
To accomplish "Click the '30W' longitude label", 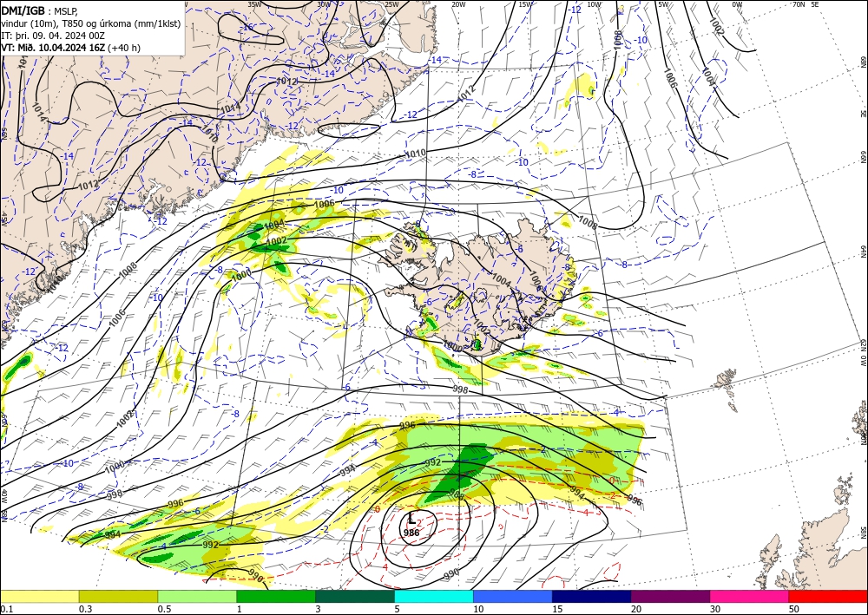I will [324, 3].
